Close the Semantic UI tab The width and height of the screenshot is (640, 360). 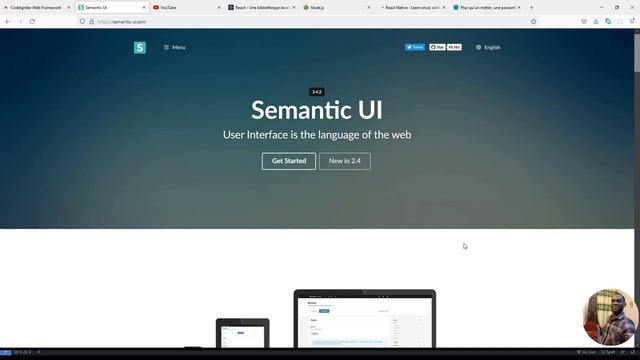point(144,7)
